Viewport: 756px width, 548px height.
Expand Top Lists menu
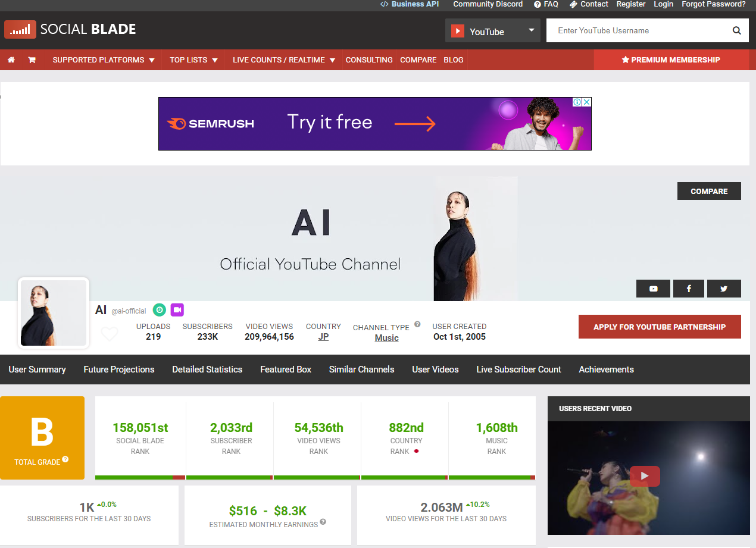click(x=193, y=60)
